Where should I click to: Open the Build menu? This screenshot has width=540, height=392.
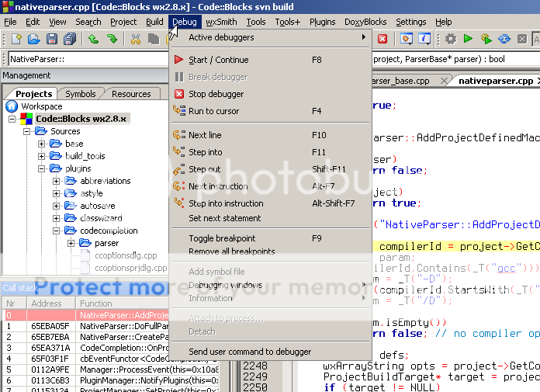154,22
